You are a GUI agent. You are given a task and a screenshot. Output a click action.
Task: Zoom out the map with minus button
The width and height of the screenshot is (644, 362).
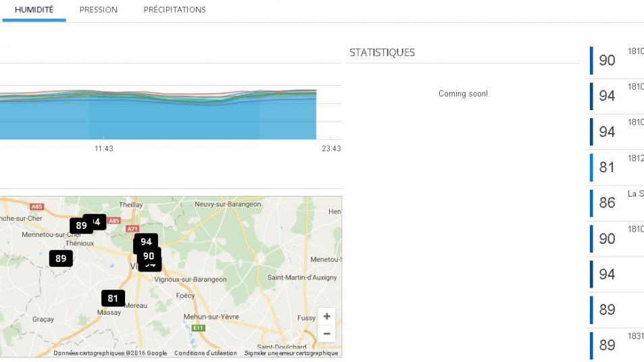[326, 334]
